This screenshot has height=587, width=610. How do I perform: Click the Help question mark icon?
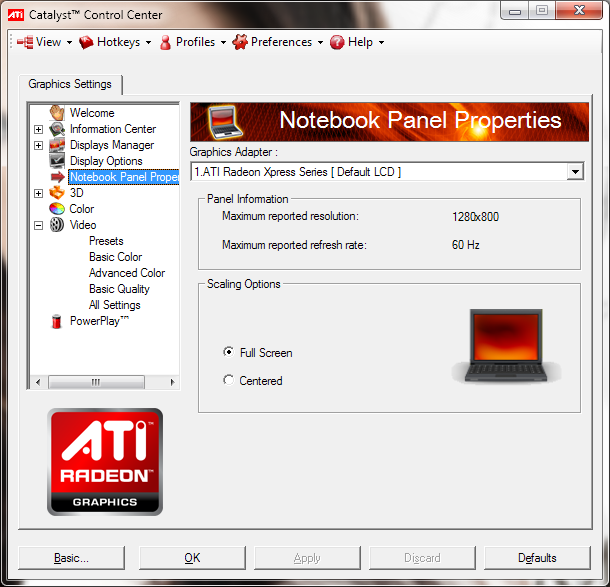337,42
